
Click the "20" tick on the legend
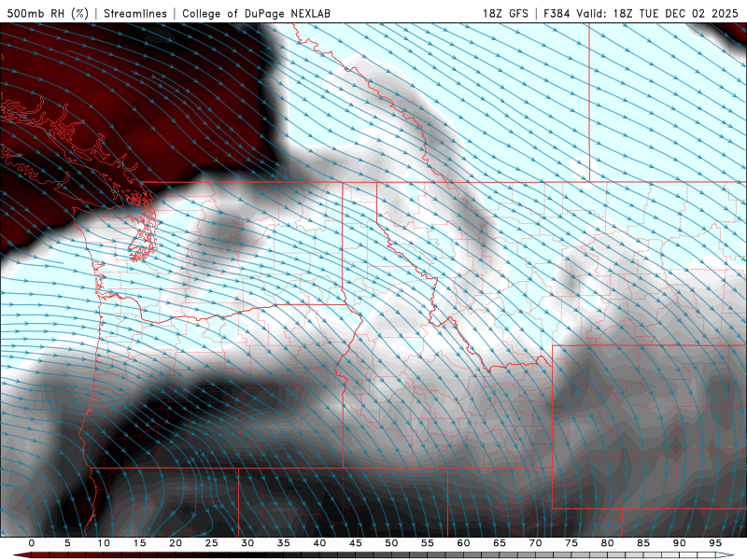[176, 543]
